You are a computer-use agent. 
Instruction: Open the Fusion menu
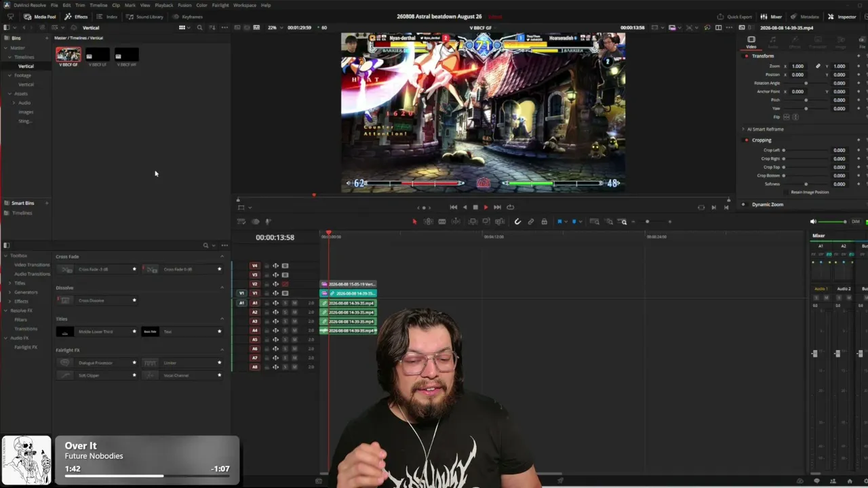click(x=184, y=5)
